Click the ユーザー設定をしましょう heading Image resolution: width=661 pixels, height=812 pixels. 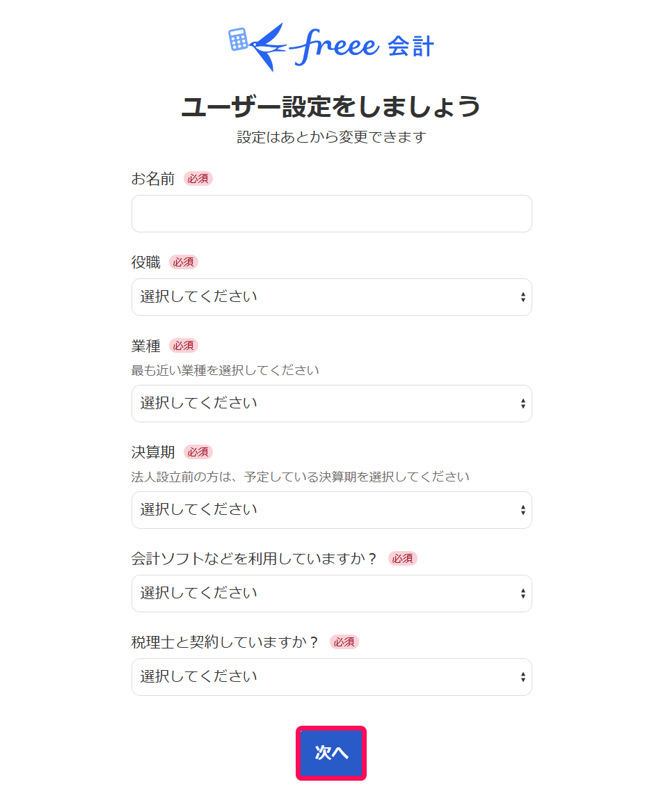click(x=331, y=106)
